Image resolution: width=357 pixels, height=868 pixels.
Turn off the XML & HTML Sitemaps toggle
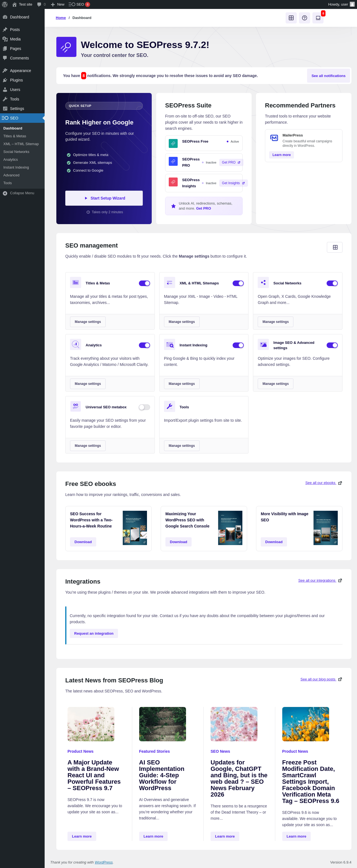(238, 283)
